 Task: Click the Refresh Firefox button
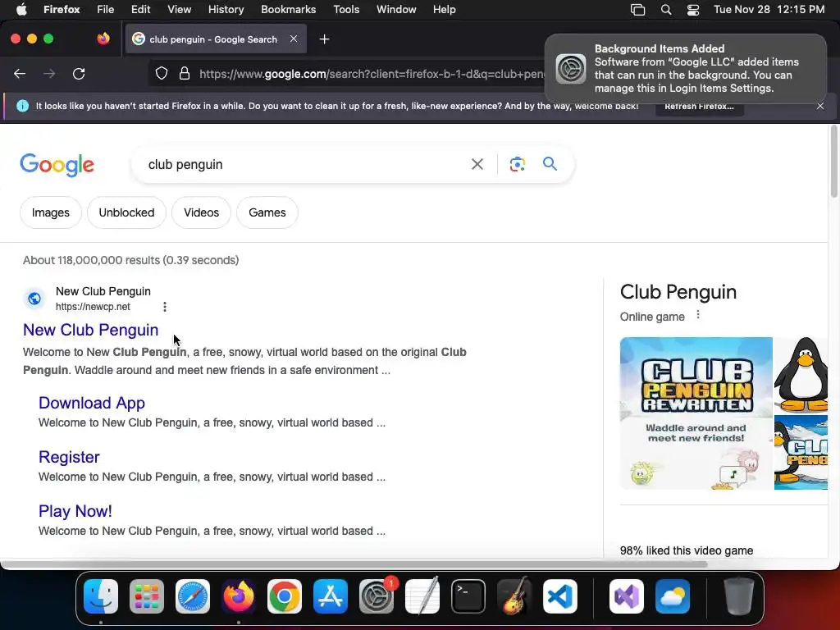(x=699, y=106)
